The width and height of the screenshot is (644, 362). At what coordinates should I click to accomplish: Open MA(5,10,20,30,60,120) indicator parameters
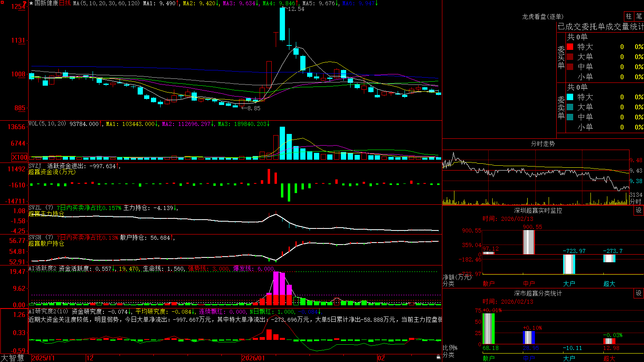pyautogui.click(x=107, y=3)
